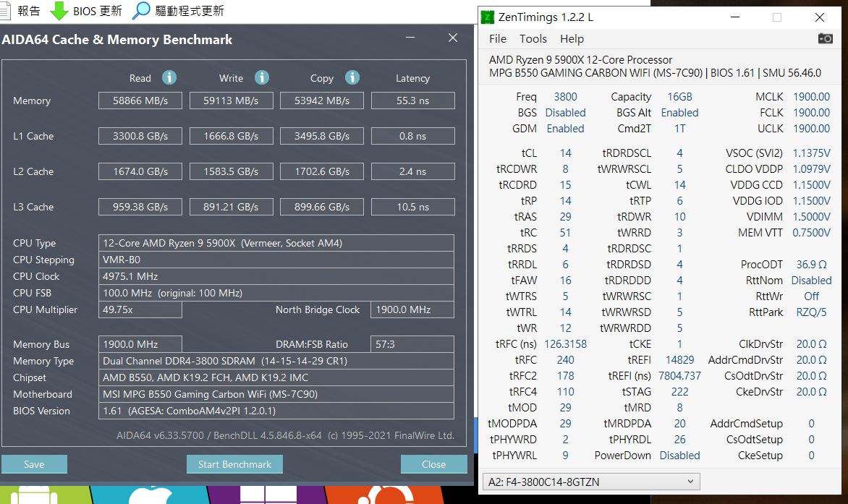
Task: Click the DRAM:FSB Ratio 57:3 field
Action: [412, 344]
